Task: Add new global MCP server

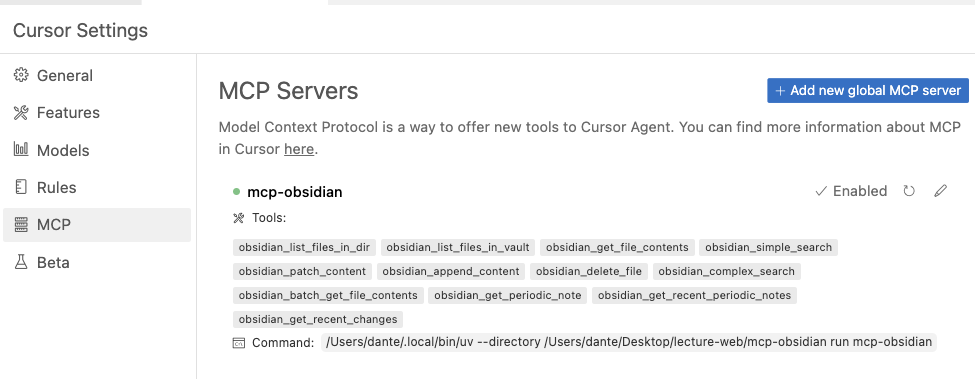Action: click(x=867, y=90)
